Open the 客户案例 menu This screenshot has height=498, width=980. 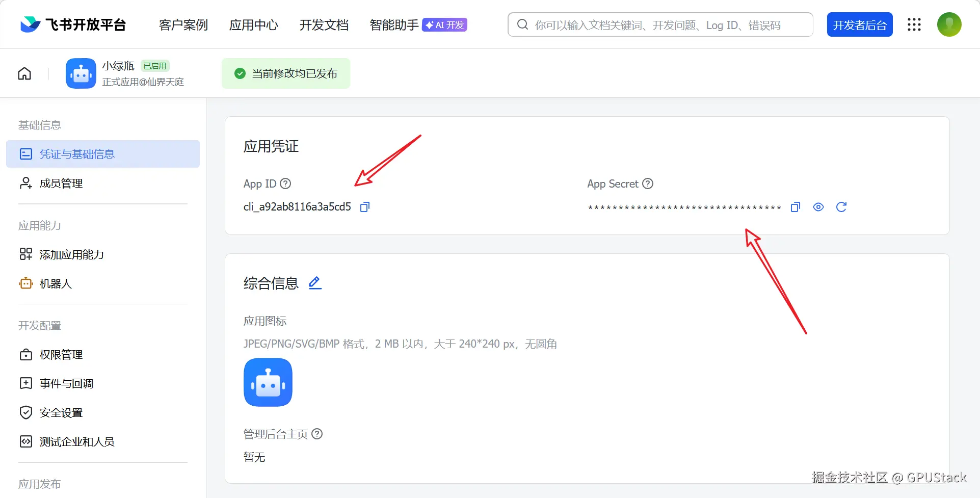(183, 25)
